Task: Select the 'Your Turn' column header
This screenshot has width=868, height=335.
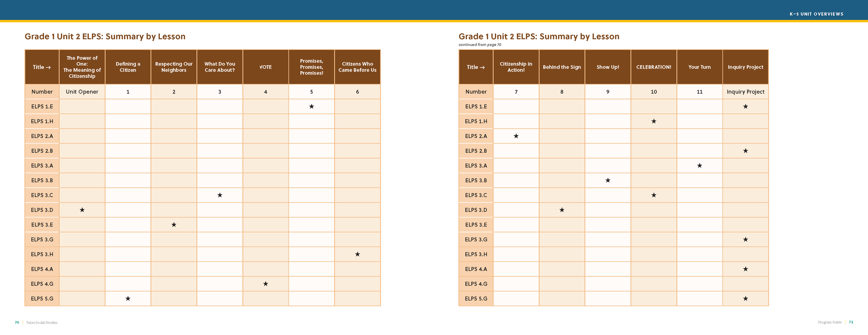Action: click(x=700, y=67)
